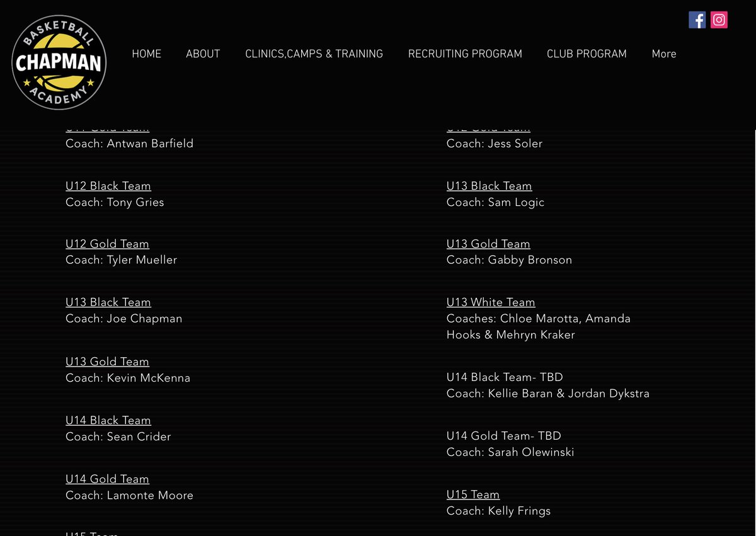
Task: Open U13 Gold Team link above Gabby Bronson
Action: point(488,244)
